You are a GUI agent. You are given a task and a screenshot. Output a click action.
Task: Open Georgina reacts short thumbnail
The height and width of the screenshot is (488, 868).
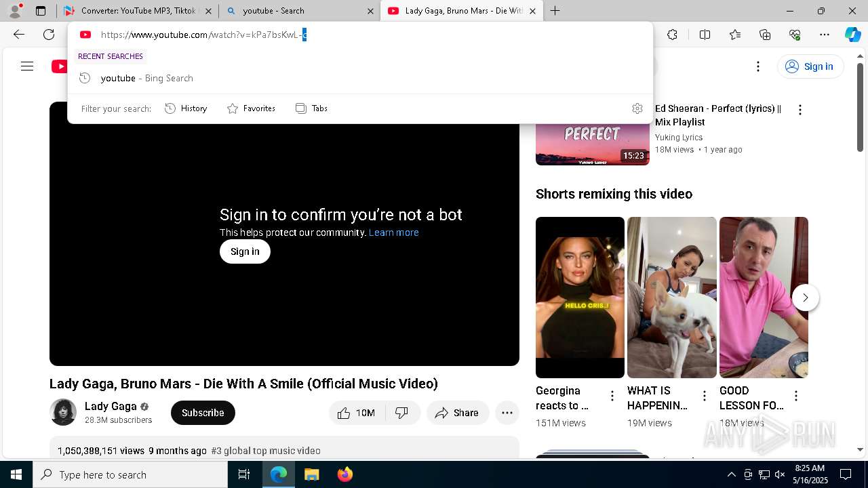(580, 298)
